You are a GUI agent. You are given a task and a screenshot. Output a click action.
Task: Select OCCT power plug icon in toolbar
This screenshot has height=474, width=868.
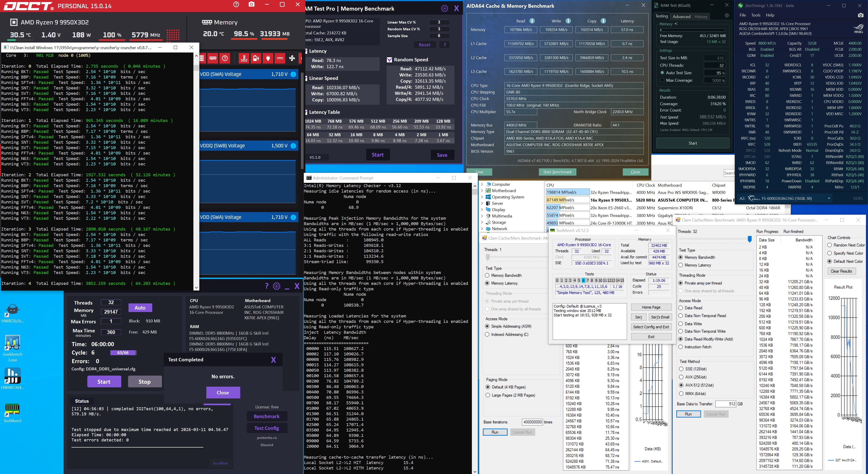(268, 58)
